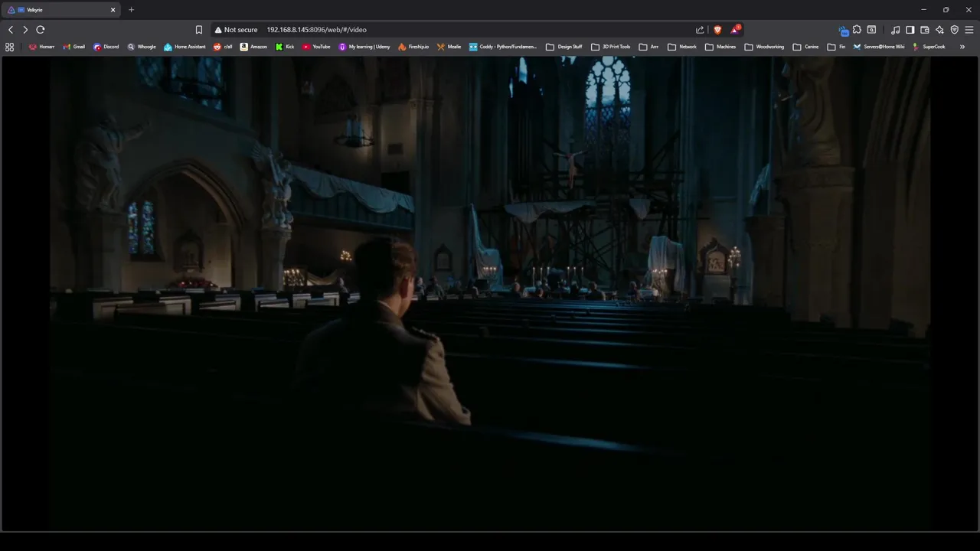Click the video player to show controls
This screenshot has width=980, height=551.
[490, 294]
